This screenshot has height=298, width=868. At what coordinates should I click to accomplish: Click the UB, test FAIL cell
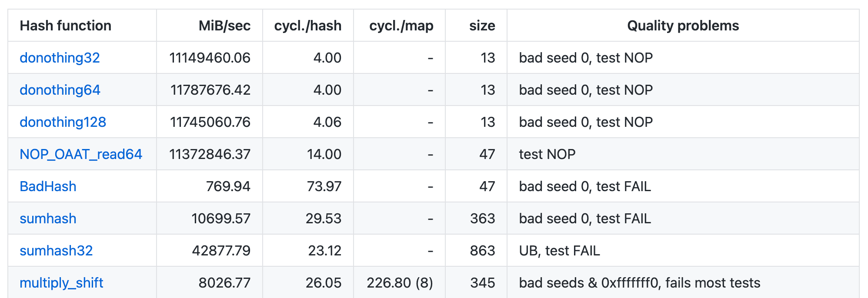pyautogui.click(x=559, y=251)
